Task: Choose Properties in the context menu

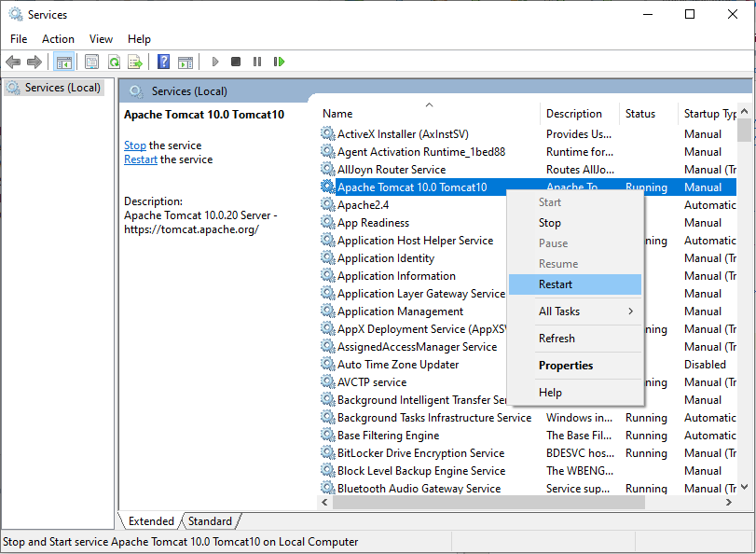Action: pyautogui.click(x=575, y=366)
